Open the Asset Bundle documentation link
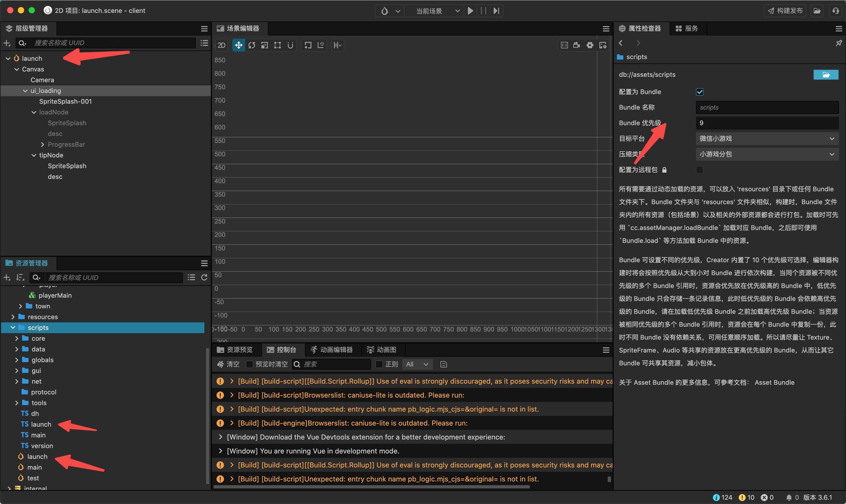846x504 pixels. 774,382
